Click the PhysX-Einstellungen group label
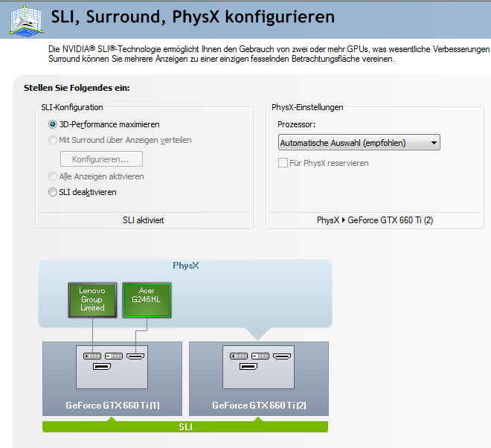491x448 pixels. 307,107
